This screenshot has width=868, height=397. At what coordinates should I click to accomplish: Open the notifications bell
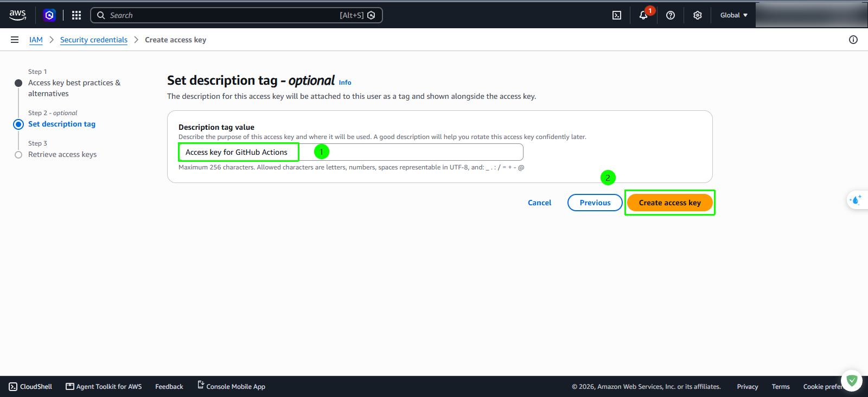click(x=643, y=15)
